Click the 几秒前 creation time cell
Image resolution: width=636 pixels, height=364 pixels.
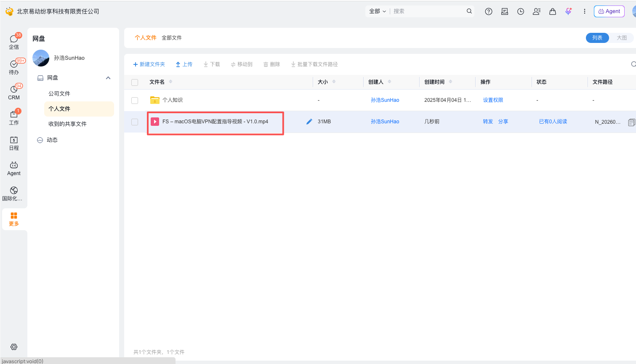pyautogui.click(x=432, y=122)
